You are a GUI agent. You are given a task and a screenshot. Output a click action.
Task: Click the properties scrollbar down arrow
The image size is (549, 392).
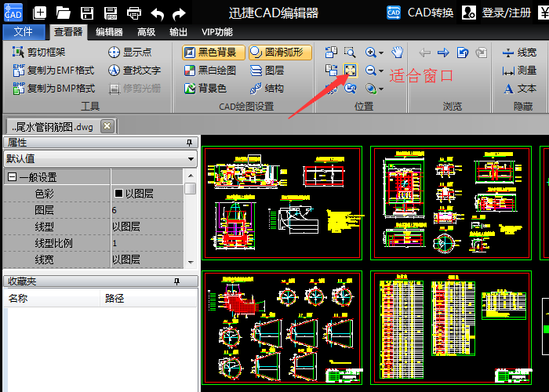(191, 262)
